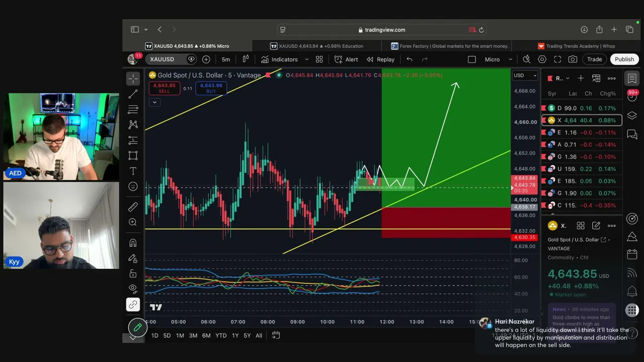
Task: Open the Indicators dialog
Action: [280, 59]
